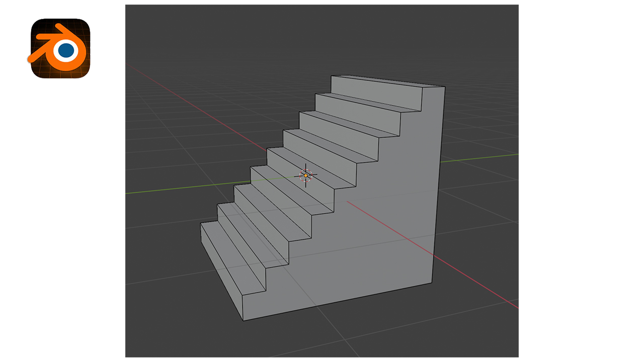Screen dimensions: 644x362
Task: Click the grid floor in the viewport's lower-left corner
Action: (x=161, y=327)
